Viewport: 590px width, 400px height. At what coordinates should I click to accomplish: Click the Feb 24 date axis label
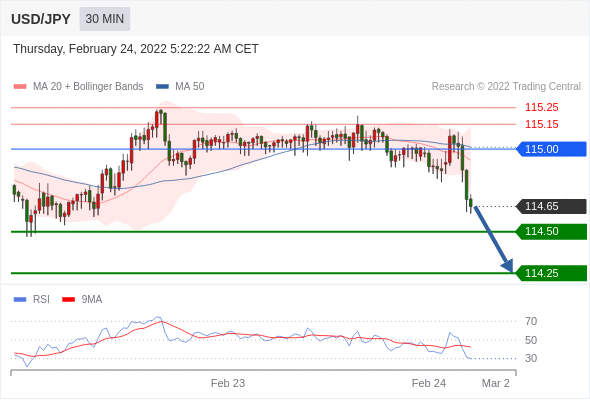429,383
